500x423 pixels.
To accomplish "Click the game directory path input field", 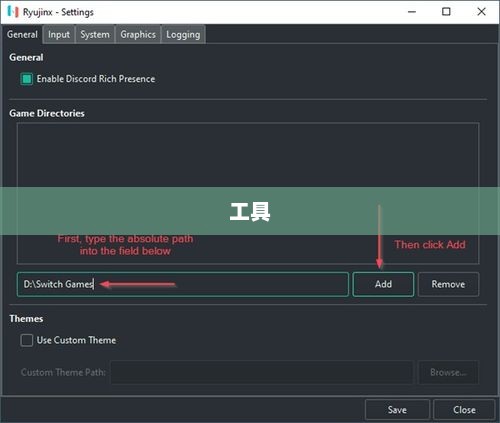I will coord(183,284).
